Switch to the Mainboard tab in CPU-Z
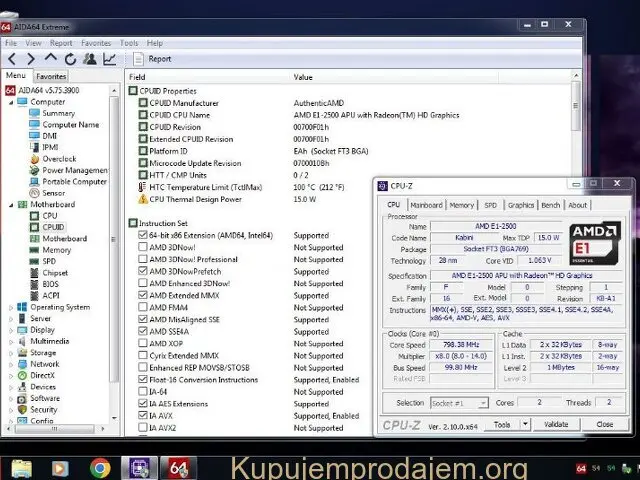This screenshot has width=640, height=480. click(x=426, y=205)
